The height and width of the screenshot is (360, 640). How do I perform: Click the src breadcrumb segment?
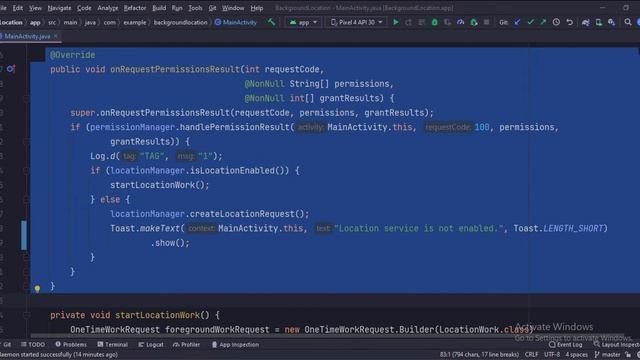coord(52,22)
